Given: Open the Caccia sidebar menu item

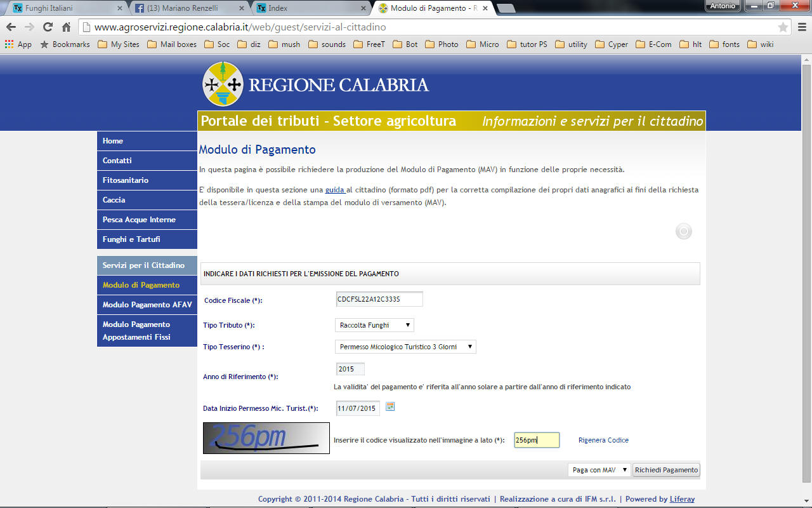Looking at the screenshot, I should [x=147, y=200].
